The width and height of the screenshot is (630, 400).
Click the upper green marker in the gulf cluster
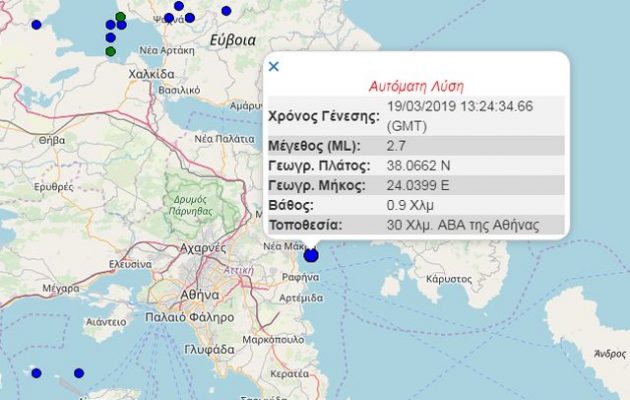pos(120,17)
